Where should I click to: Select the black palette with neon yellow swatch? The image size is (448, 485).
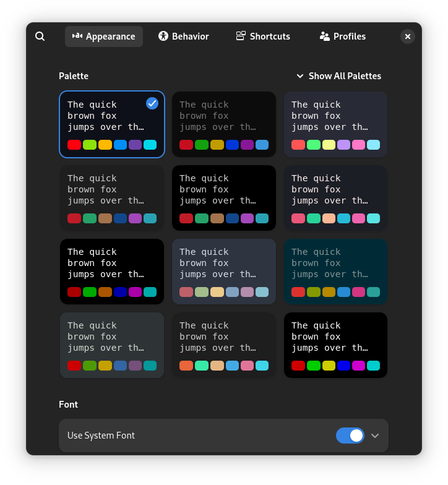pos(335,345)
